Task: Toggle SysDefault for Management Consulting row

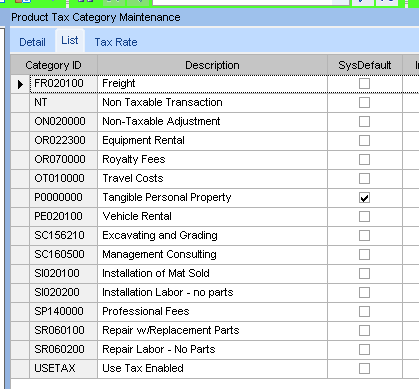Action: 364,254
